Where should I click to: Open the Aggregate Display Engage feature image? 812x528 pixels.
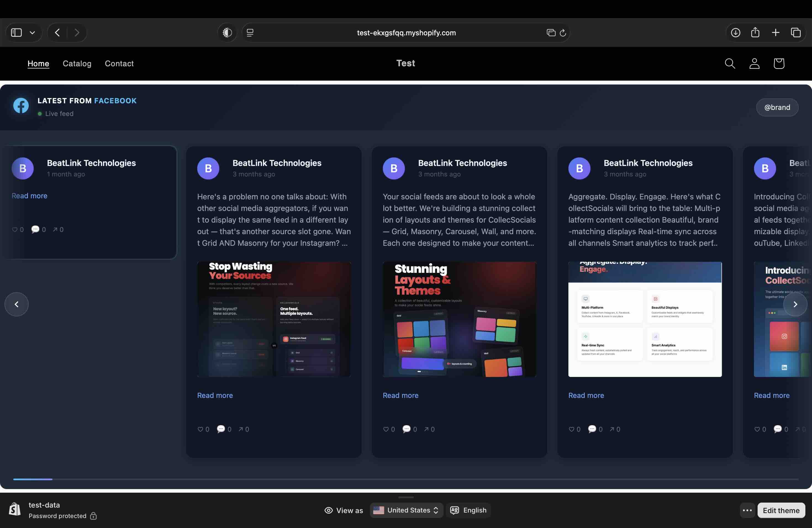(x=645, y=319)
